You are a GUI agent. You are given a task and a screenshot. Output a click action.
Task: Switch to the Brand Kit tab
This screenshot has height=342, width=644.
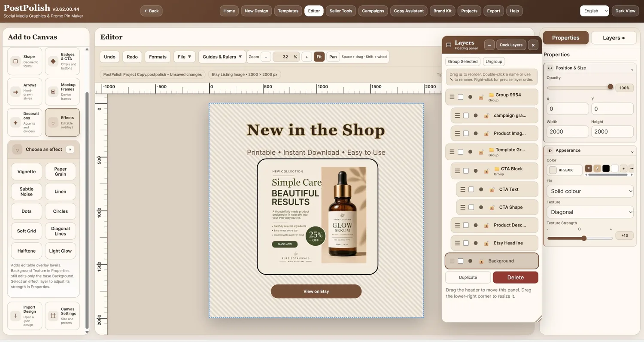(x=442, y=11)
